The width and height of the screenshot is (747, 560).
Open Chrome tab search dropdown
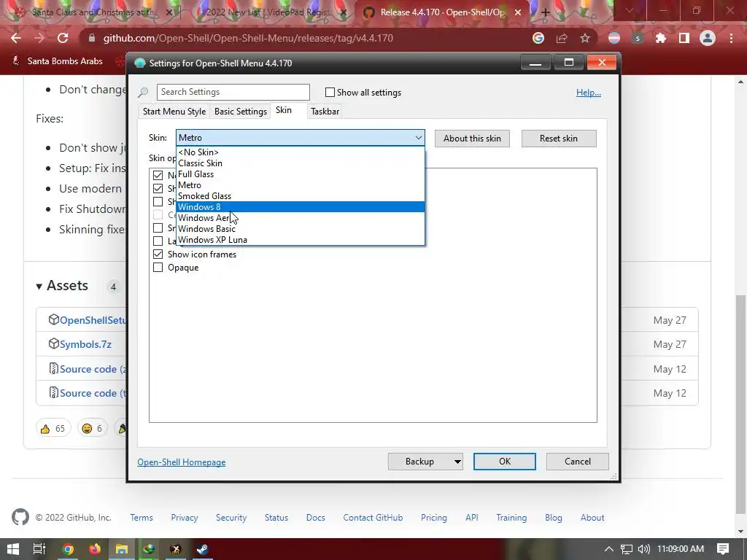[629, 10]
